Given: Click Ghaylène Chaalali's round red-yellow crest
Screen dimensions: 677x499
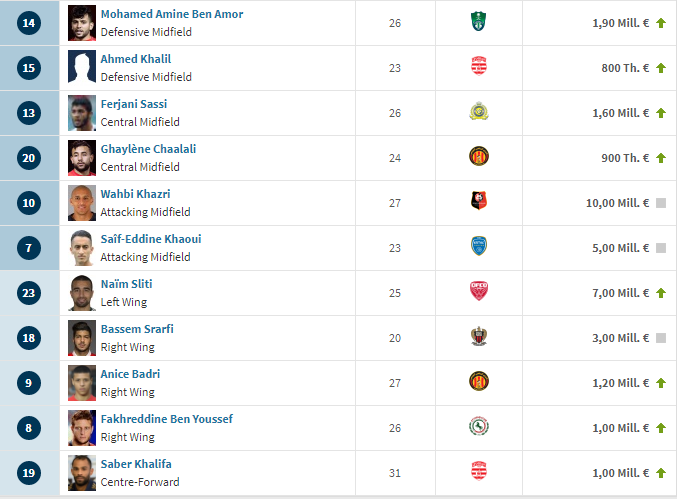Looking at the screenshot, I should pyautogui.click(x=478, y=156).
